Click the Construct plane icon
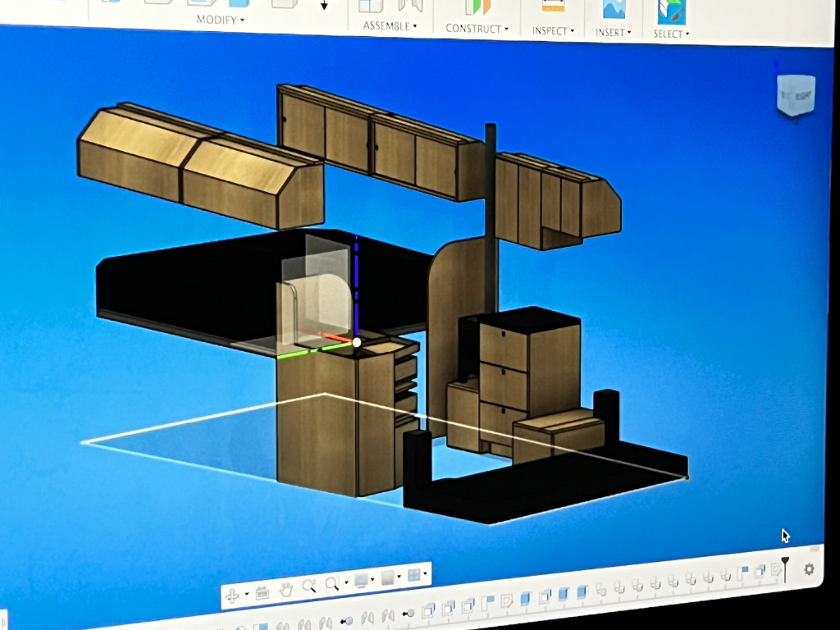Viewport: 840px width, 630px height. click(477, 6)
